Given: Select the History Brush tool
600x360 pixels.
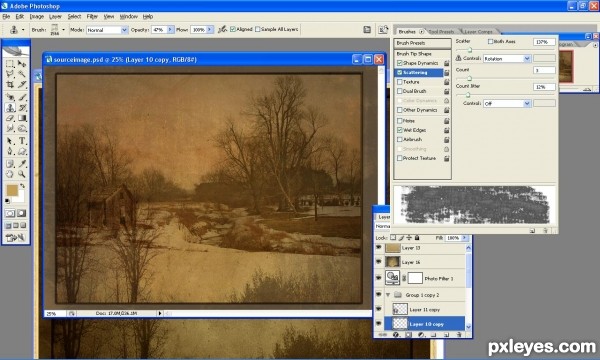Looking at the screenshot, I should click(22, 108).
